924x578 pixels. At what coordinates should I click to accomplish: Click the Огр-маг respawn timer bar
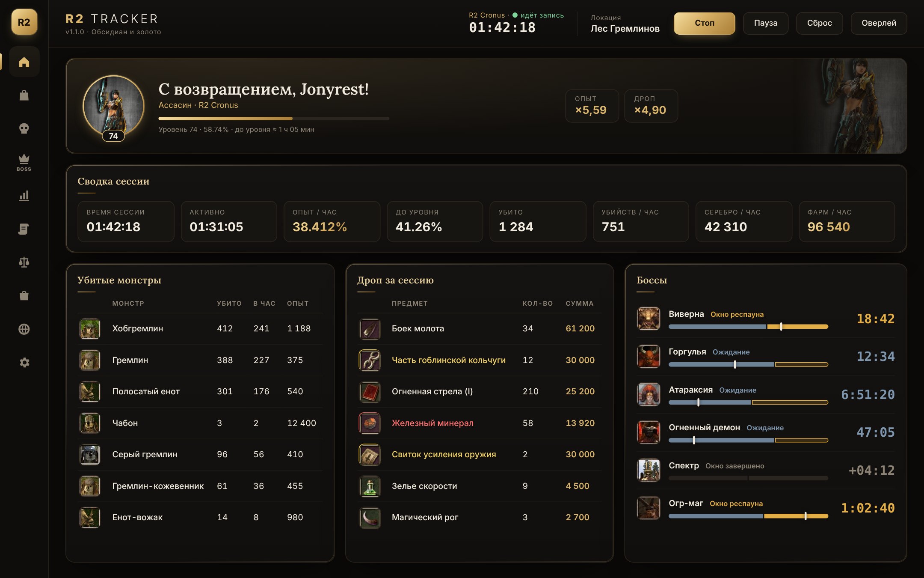(x=748, y=516)
